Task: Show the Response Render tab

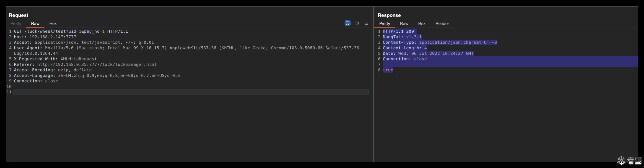Action: coord(442,24)
